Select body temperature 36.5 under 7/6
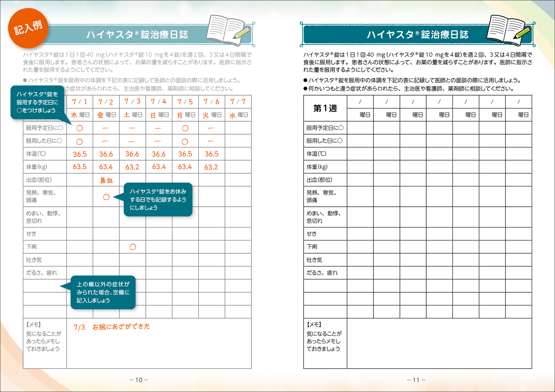The image size is (555, 392). click(212, 154)
